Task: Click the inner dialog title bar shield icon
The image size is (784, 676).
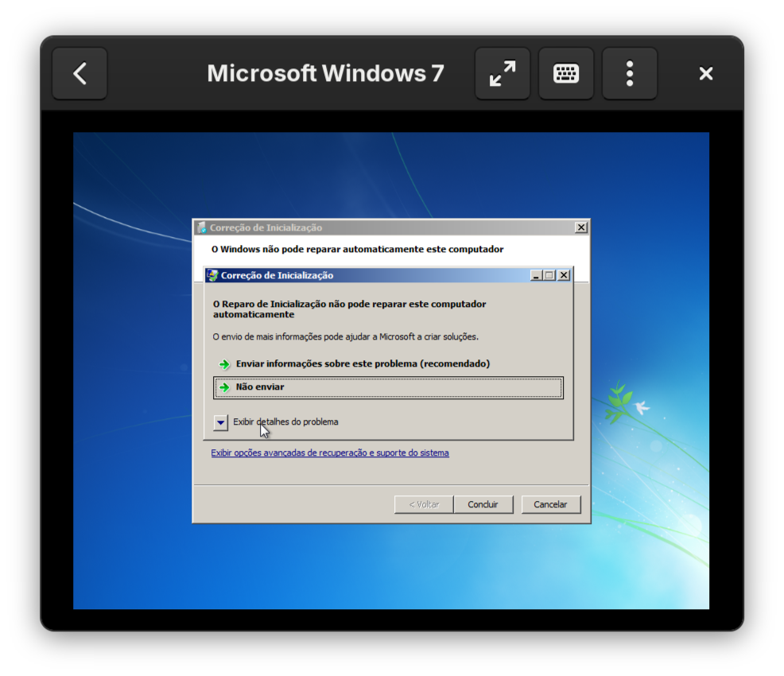Action: coord(212,275)
